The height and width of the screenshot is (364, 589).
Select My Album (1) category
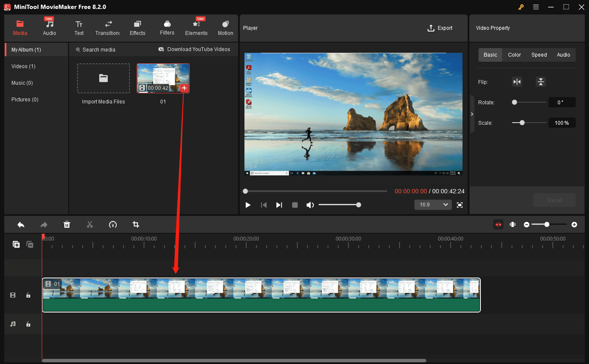[36, 50]
